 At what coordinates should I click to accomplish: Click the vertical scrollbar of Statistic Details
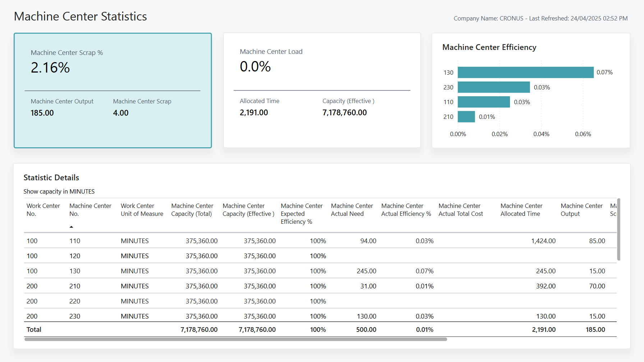pyautogui.click(x=618, y=229)
